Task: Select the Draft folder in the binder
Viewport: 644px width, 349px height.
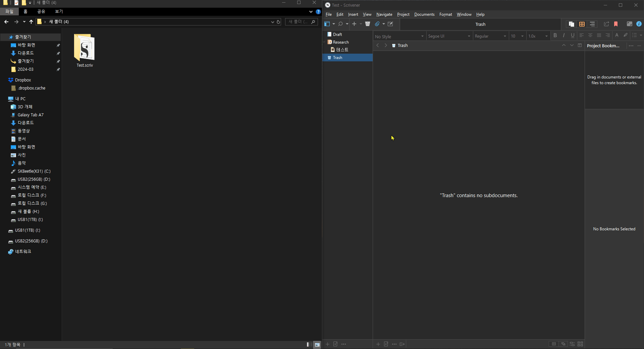Action: (x=337, y=35)
